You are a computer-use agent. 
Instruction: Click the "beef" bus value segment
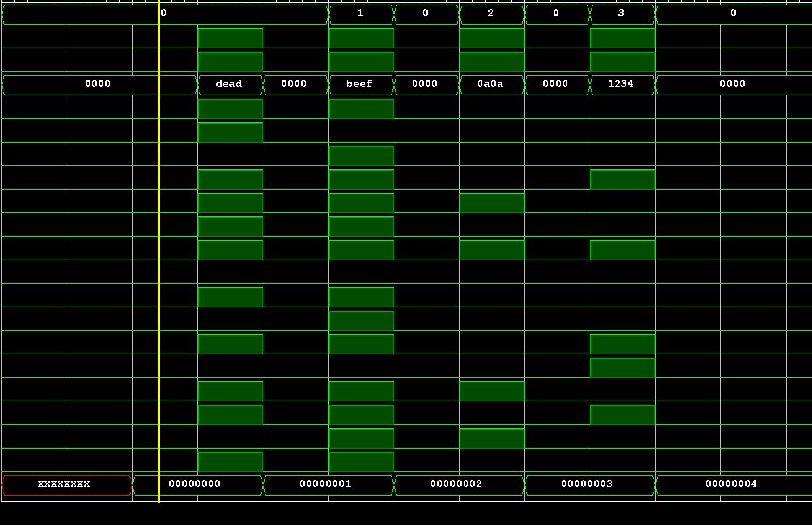point(360,84)
